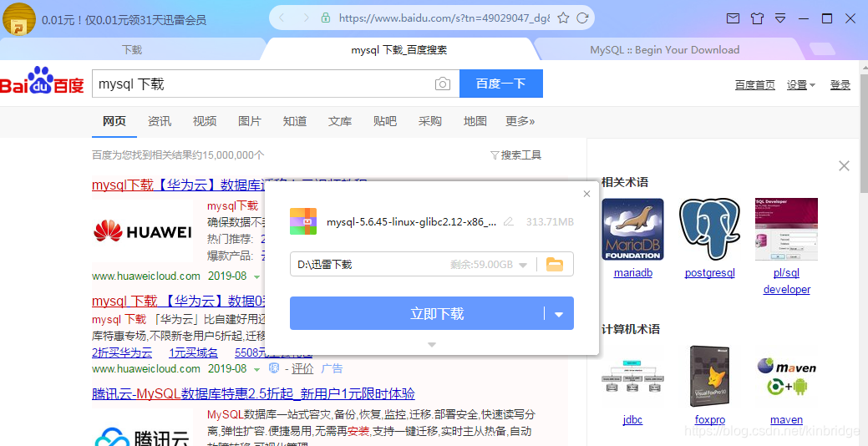The image size is (868, 446).
Task: Open the browser main menu icon
Action: click(780, 18)
